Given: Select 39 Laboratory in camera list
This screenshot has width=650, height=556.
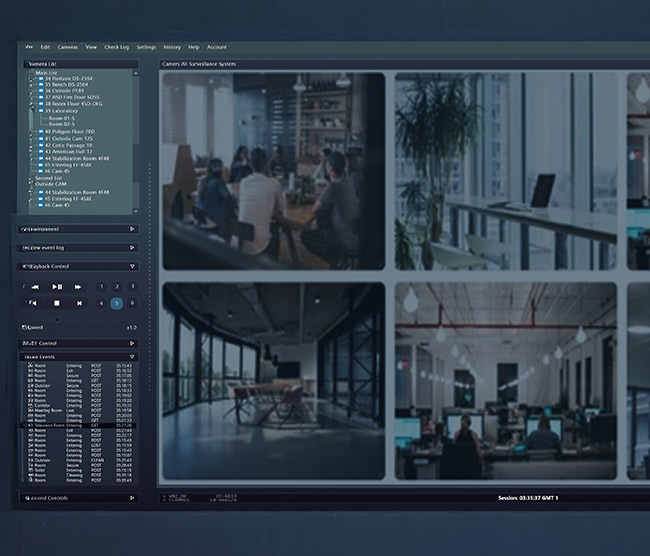Looking at the screenshot, I should click(62, 111).
